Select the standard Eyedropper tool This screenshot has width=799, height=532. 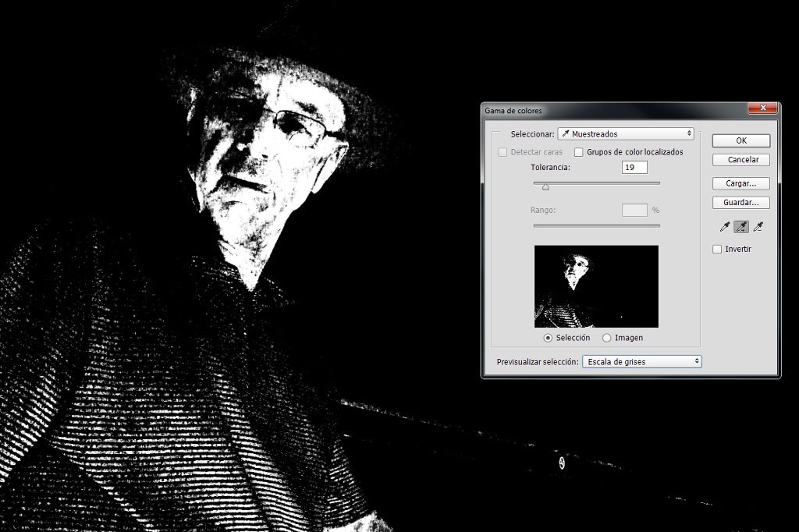coord(724,227)
